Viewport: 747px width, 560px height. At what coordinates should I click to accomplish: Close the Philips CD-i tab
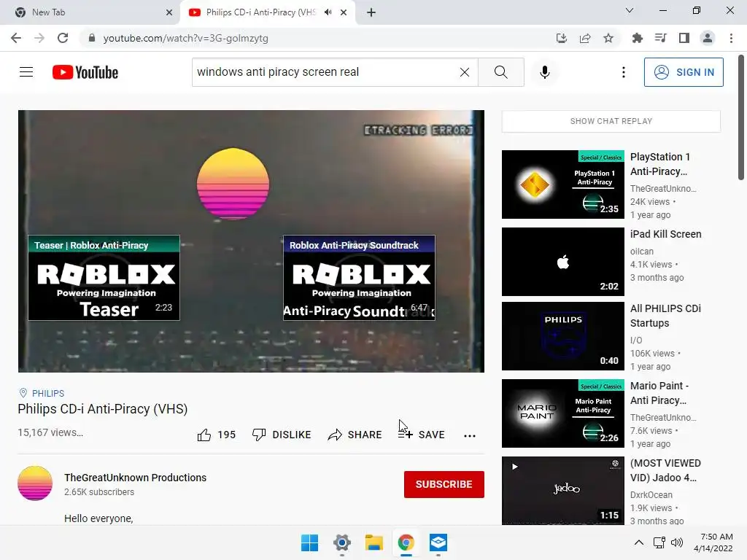point(344,12)
